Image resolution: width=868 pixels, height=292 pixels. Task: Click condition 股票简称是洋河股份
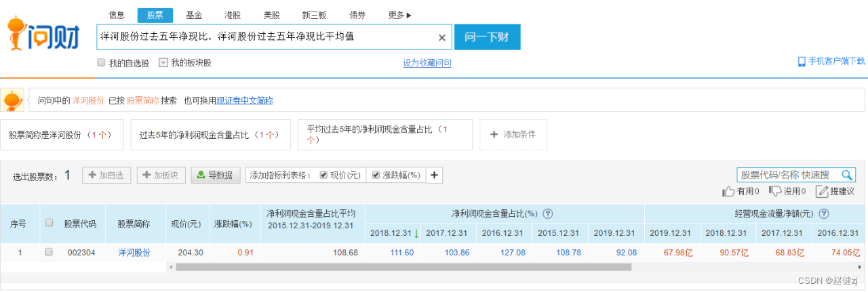pyautogui.click(x=61, y=135)
